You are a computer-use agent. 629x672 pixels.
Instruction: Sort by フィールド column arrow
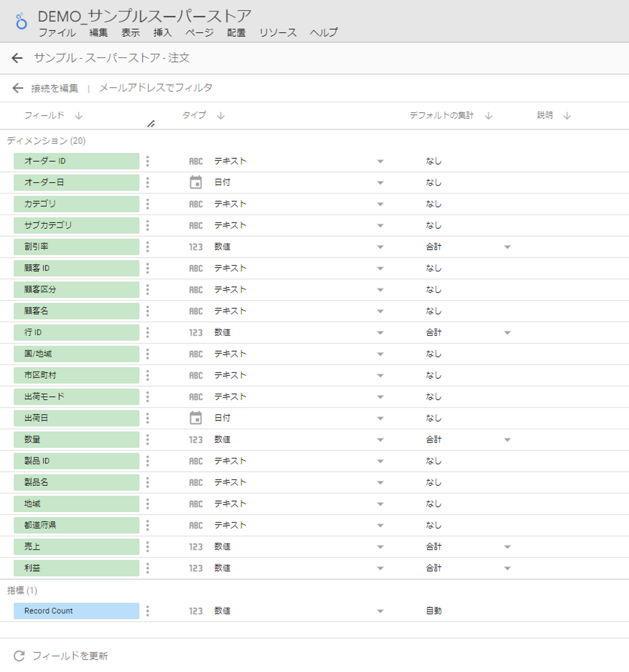pos(79,116)
